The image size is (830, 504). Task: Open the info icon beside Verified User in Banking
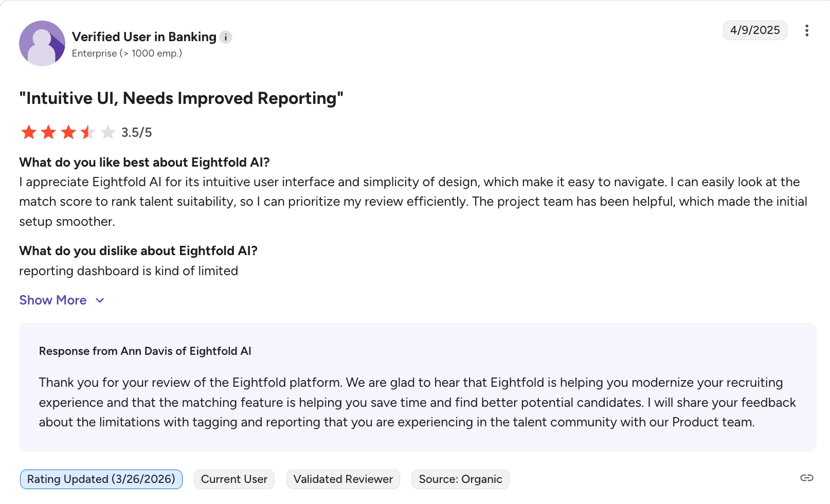pyautogui.click(x=226, y=37)
